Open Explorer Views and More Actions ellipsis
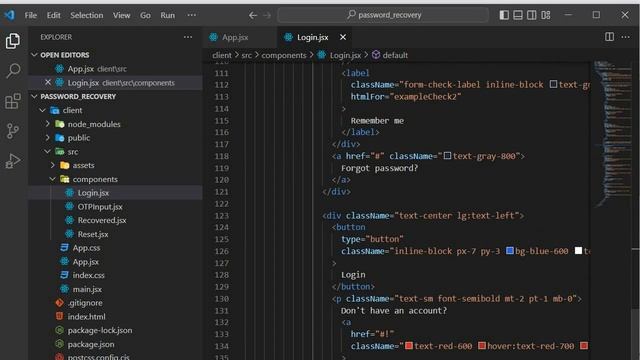The image size is (640, 360). [188, 37]
